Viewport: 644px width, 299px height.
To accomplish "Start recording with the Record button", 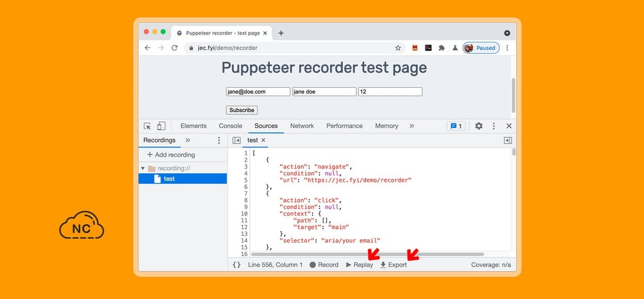I will click(324, 265).
